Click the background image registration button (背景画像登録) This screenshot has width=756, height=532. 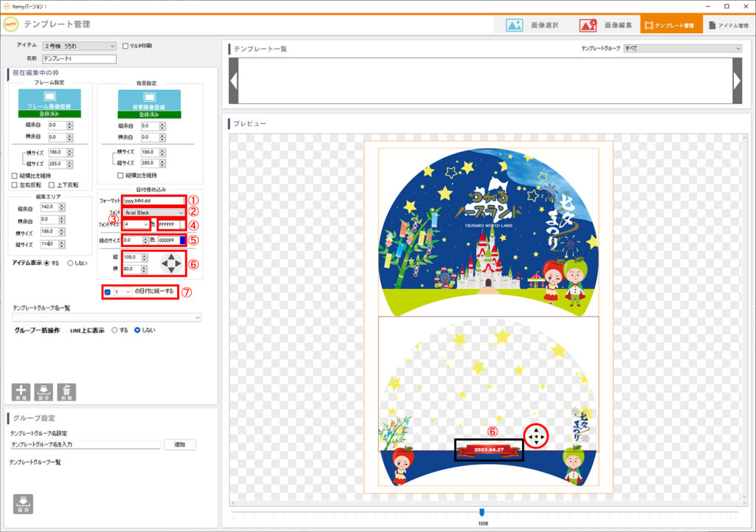150,100
